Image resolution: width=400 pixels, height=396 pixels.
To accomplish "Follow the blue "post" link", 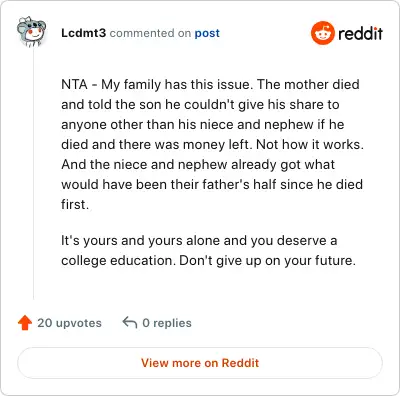I will click(x=207, y=33).
